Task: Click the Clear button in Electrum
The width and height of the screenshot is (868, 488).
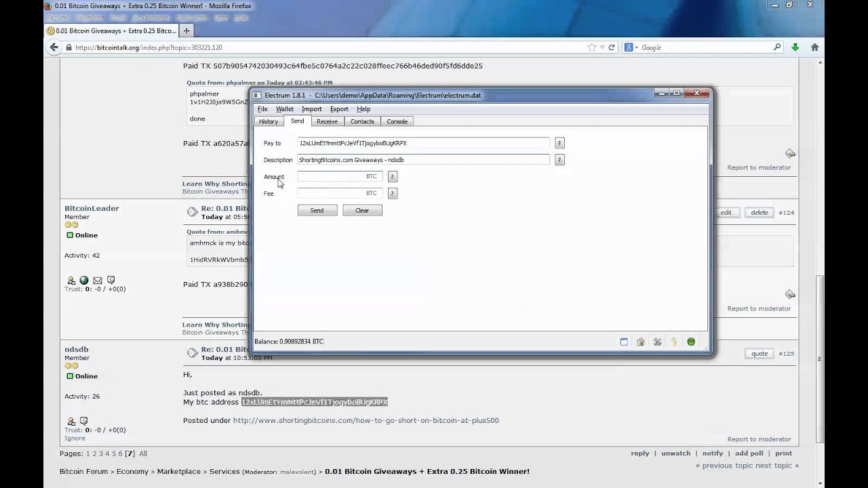Action: click(x=362, y=210)
